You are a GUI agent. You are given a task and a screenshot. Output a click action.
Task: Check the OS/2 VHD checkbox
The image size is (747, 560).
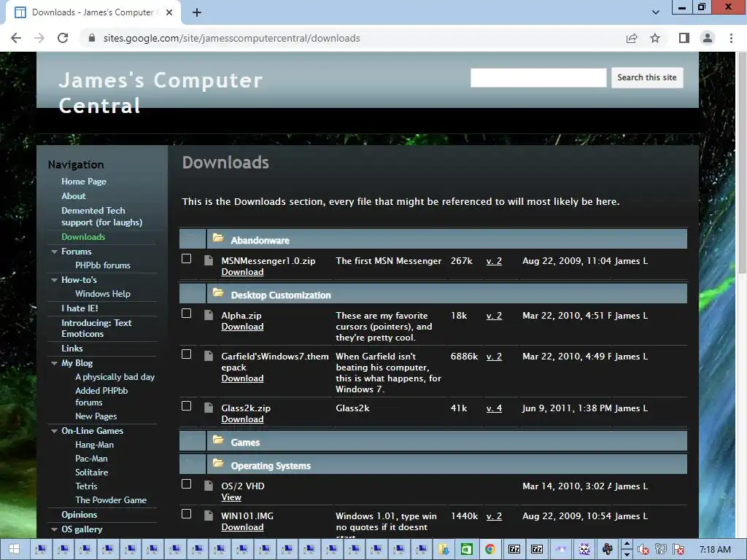click(x=186, y=484)
